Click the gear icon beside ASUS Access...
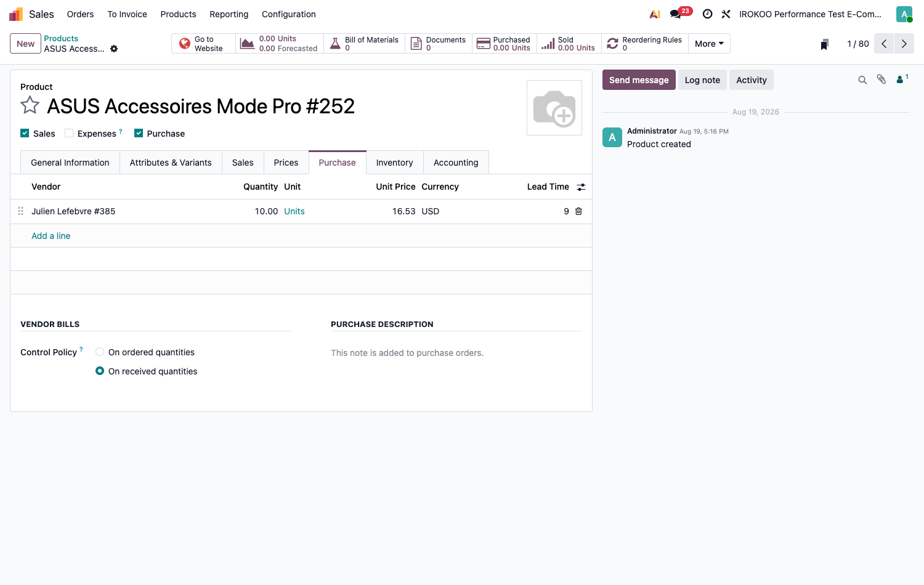Viewport: 924px width, 585px height. click(x=114, y=49)
